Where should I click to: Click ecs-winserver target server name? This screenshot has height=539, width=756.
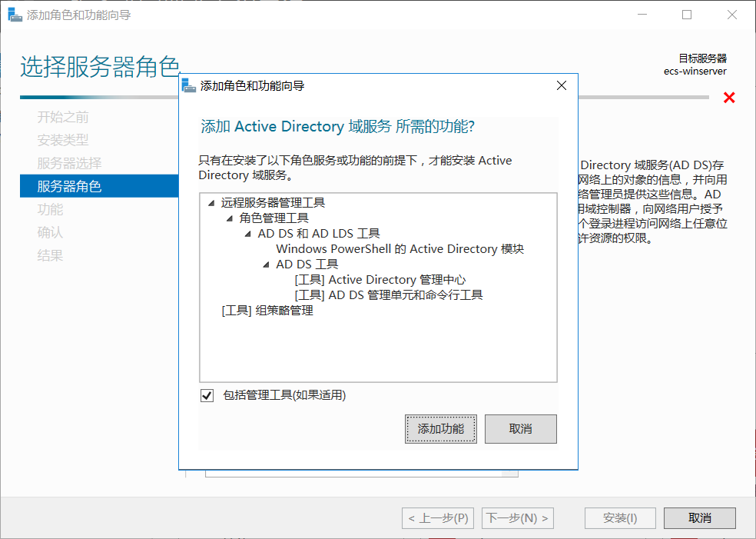tap(695, 72)
